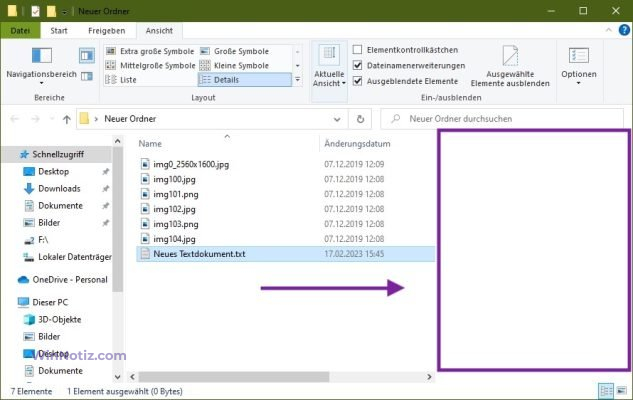This screenshot has width=633, height=400.
Task: Click the new folder icon in title bar
Action: 51,11
